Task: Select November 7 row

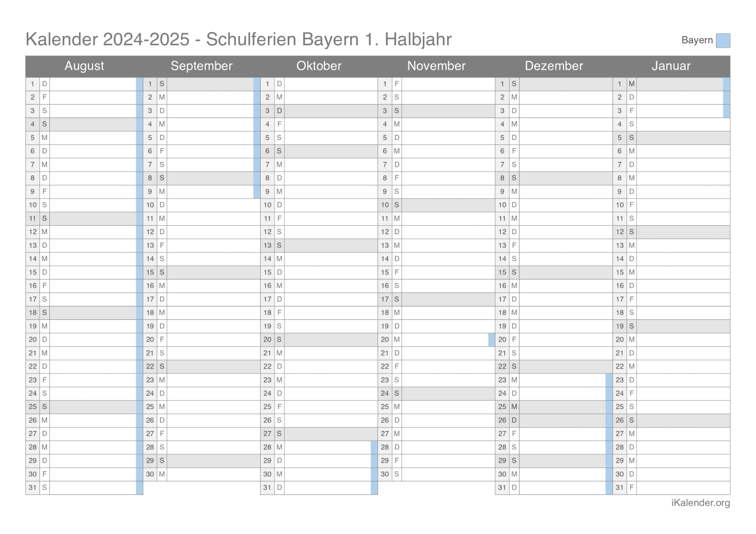Action: (x=436, y=164)
